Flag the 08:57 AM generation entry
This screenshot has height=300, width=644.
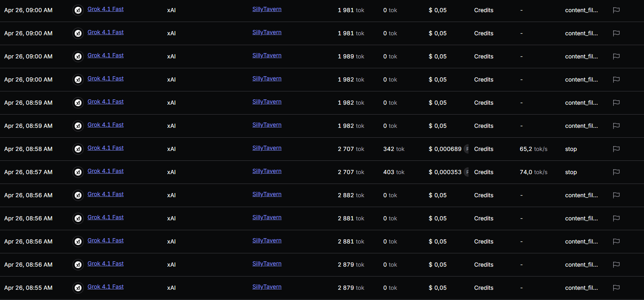click(x=616, y=172)
